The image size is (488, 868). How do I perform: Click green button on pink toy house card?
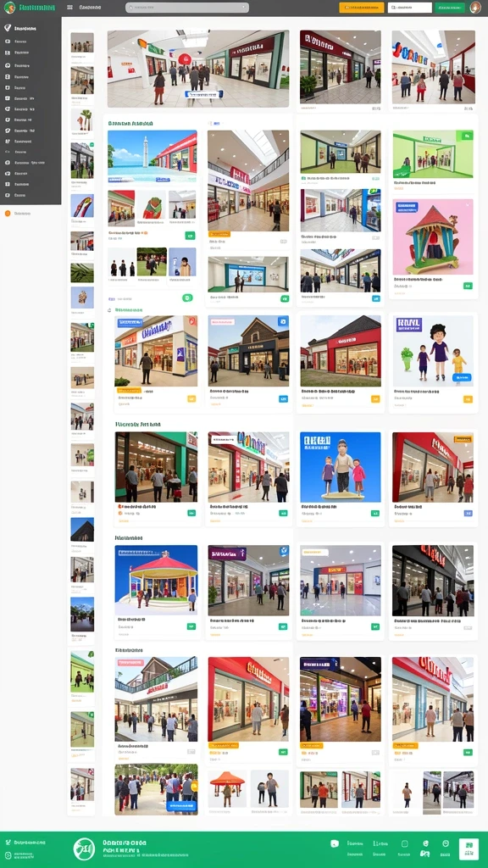coord(468,286)
